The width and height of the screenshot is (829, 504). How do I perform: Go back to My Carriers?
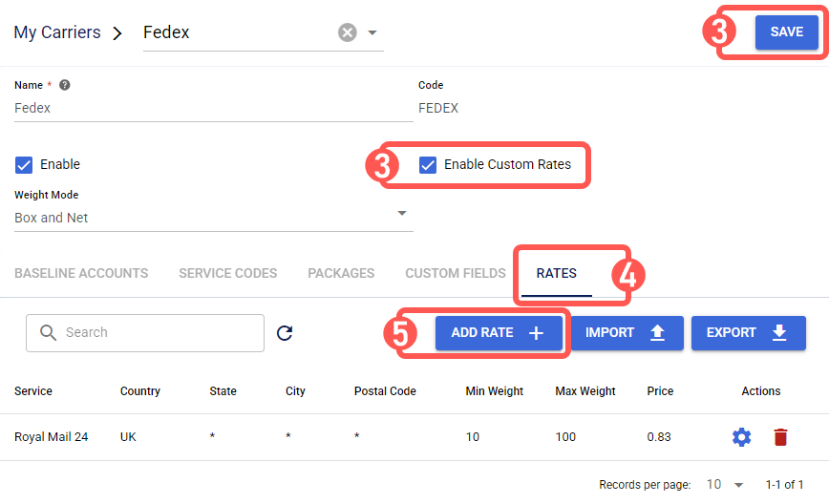[x=57, y=32]
